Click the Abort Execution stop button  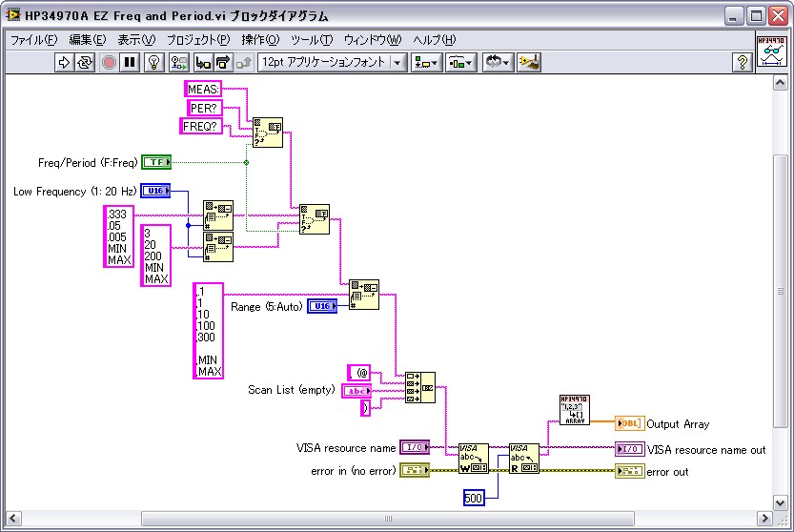point(109,62)
